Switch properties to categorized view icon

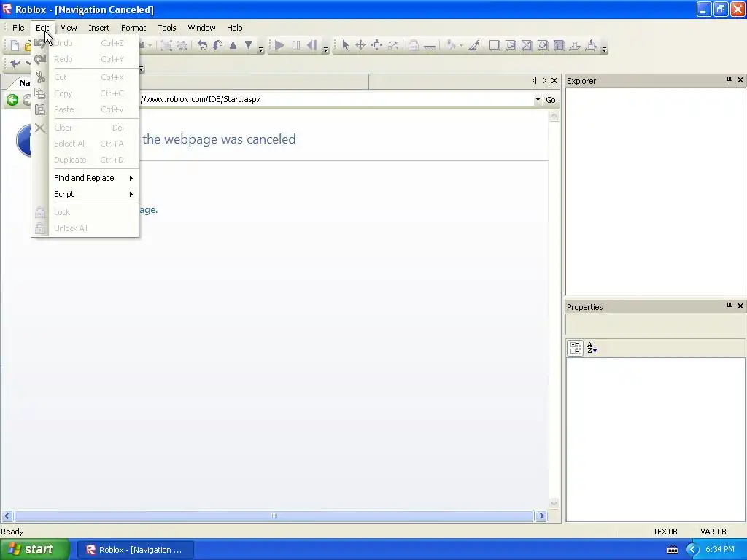pos(575,348)
